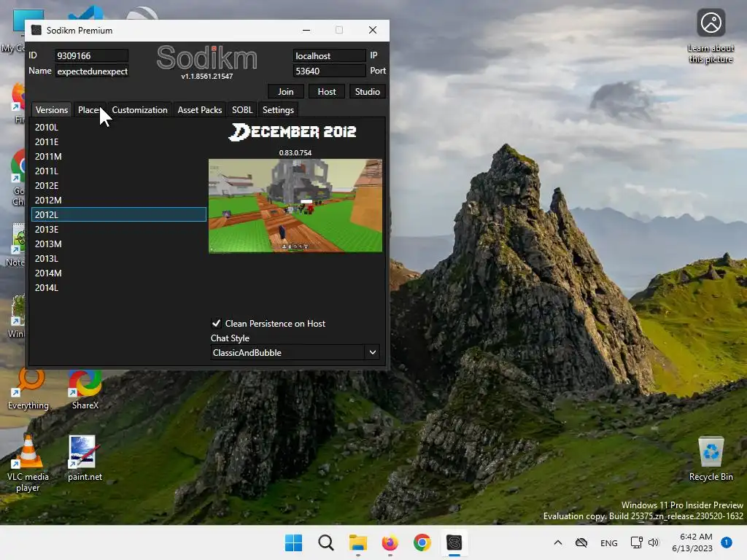Click the Sodikm Premium title bar icon
Image resolution: width=747 pixels, height=560 pixels.
36,30
